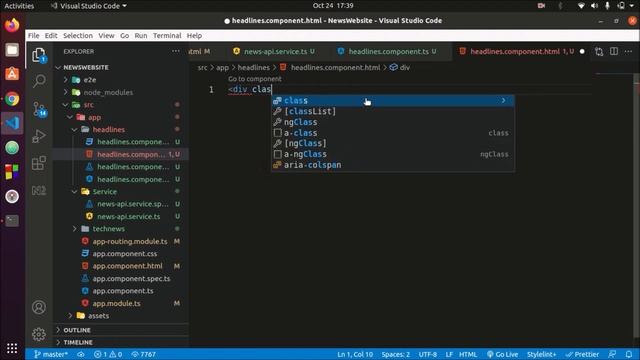Open the Terminal icon in the dock
Image resolution: width=640 pixels, height=360 pixels.
12,221
